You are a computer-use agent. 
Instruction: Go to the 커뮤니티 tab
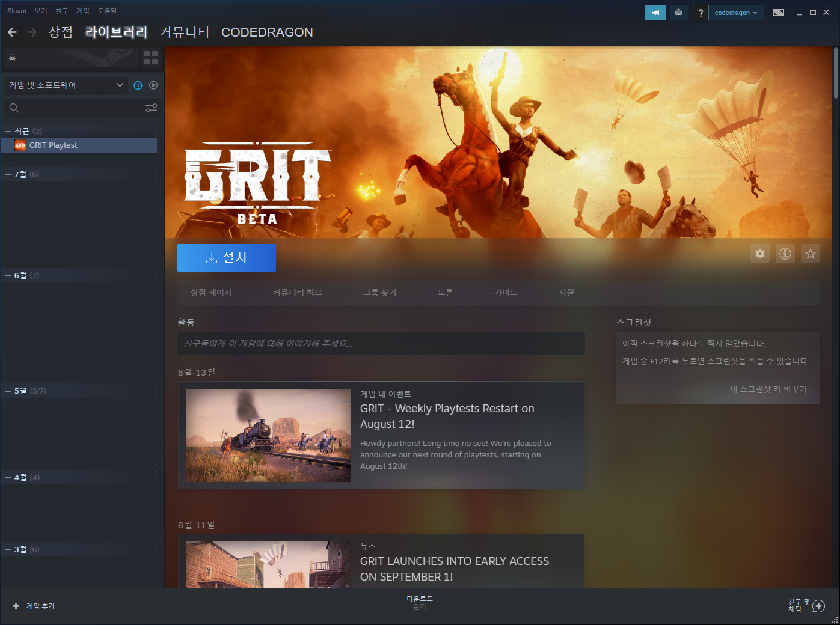click(185, 32)
